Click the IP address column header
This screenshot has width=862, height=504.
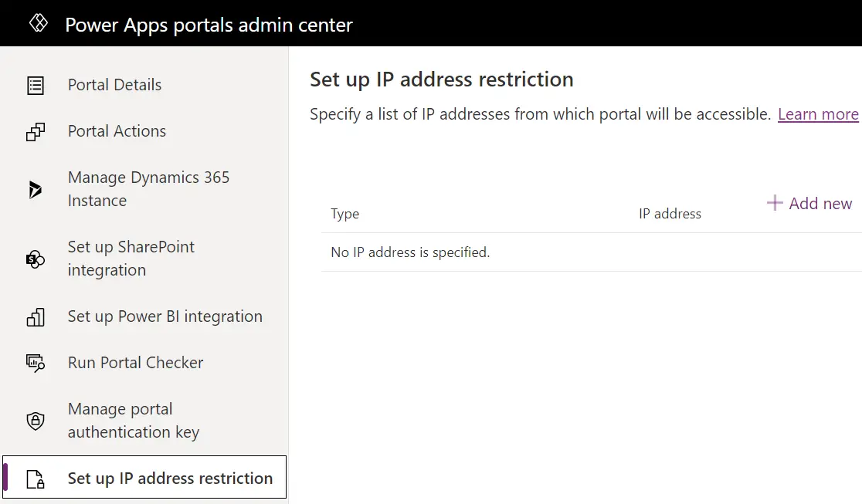click(x=670, y=214)
